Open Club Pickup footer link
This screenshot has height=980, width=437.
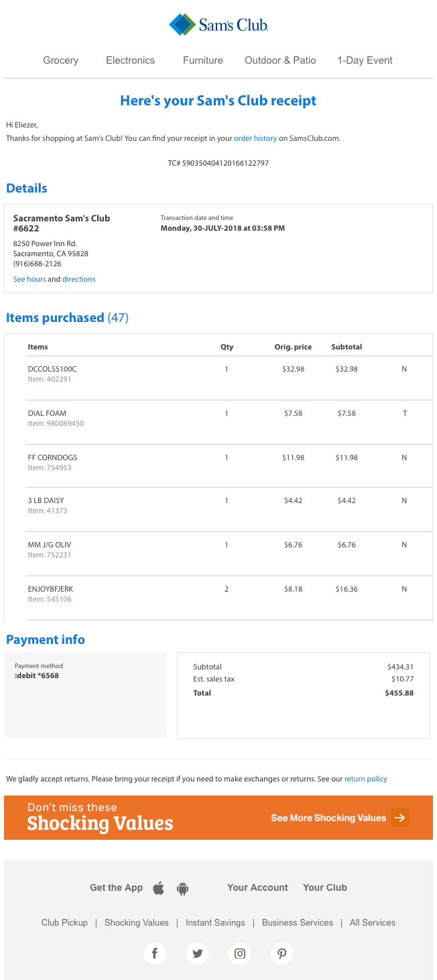click(x=64, y=922)
